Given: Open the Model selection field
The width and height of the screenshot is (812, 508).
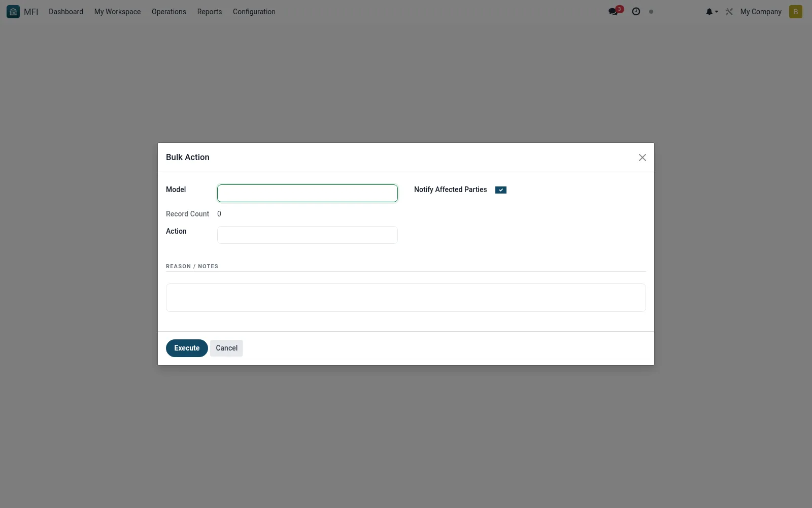Looking at the screenshot, I should (308, 193).
